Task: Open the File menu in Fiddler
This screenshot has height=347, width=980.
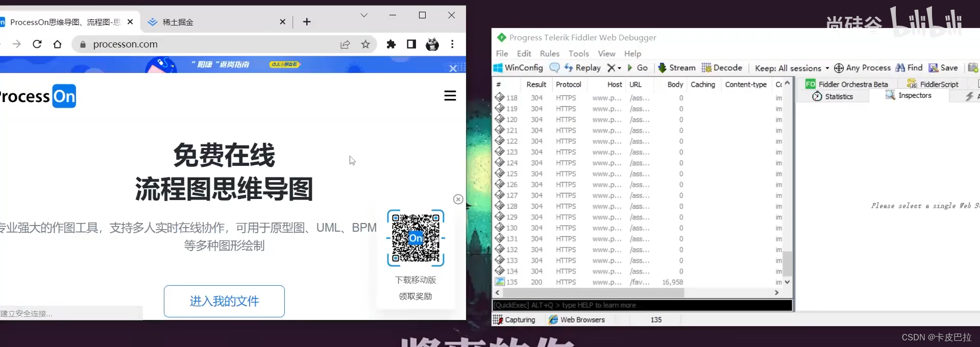Action: point(502,54)
